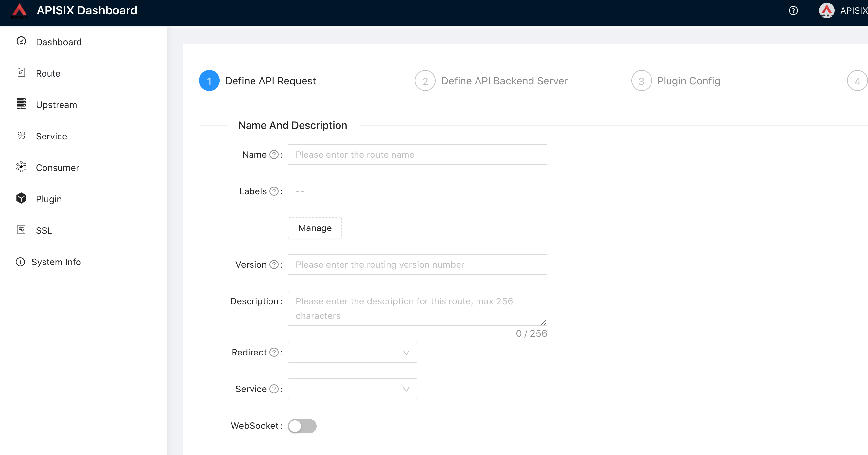Click the Upstream server icon in sidebar
The image size is (868, 455).
click(x=21, y=104)
